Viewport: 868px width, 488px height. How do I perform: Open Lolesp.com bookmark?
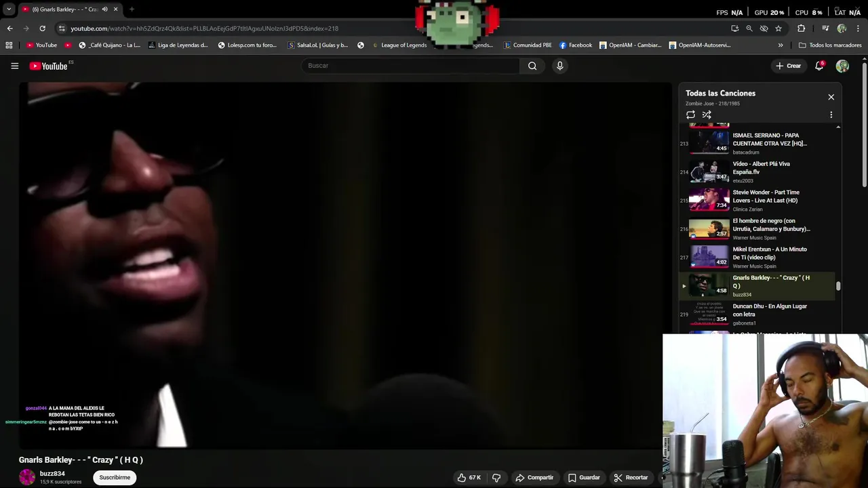tap(247, 45)
